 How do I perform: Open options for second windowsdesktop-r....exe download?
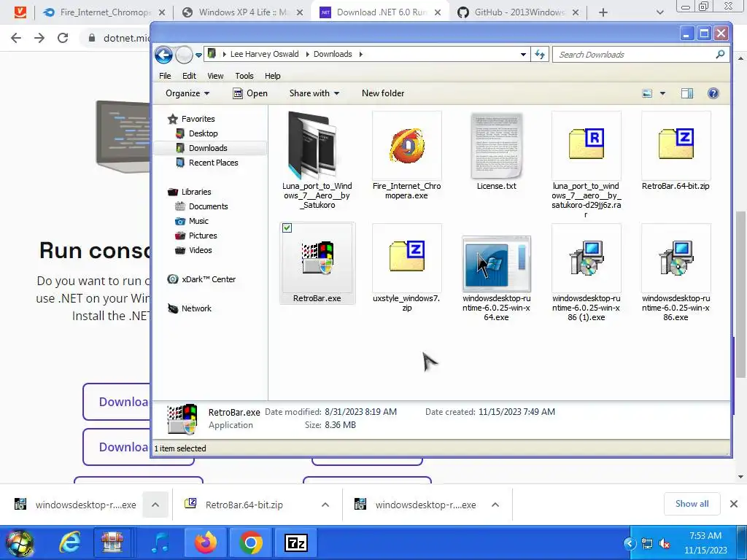click(x=495, y=505)
